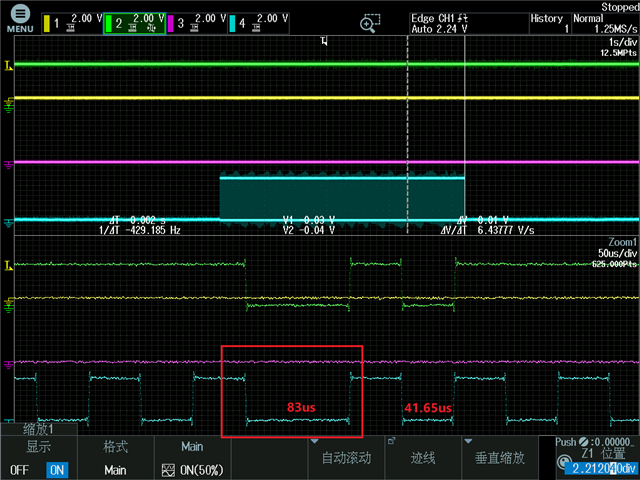Click the V1 cursor voltage readout

[x=309, y=220]
